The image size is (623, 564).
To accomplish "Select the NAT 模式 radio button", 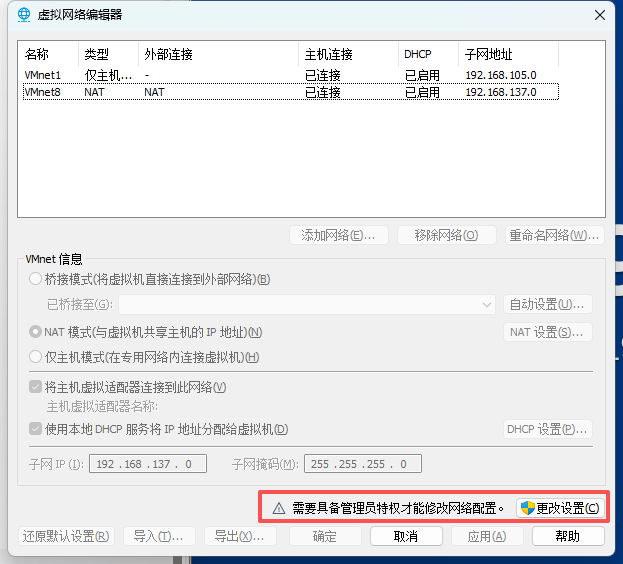I will [35, 332].
